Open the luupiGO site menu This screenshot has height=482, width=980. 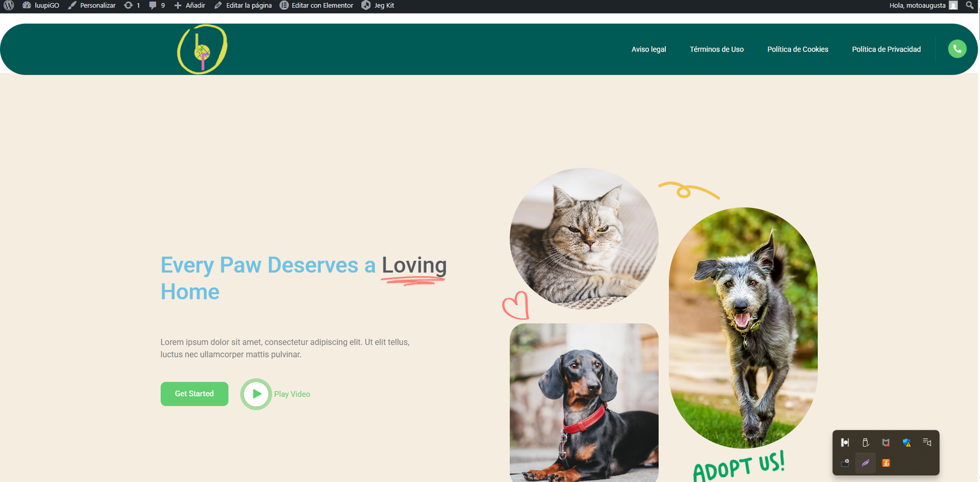41,5
